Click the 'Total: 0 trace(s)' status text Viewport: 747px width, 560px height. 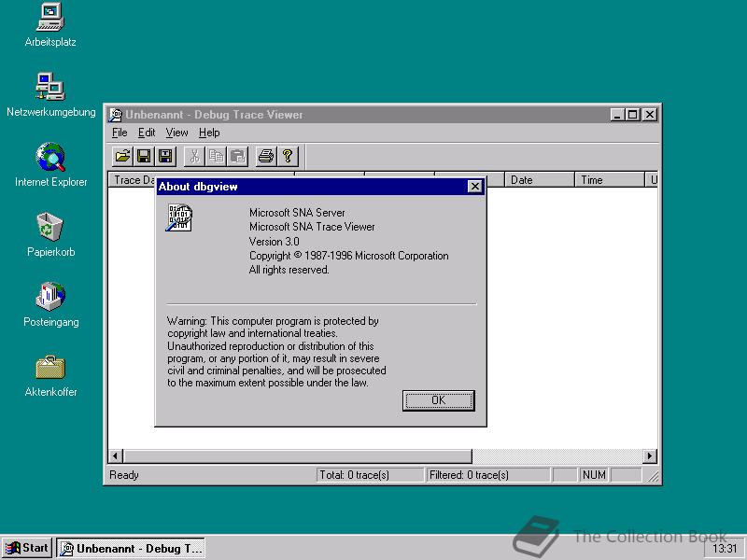354,475
